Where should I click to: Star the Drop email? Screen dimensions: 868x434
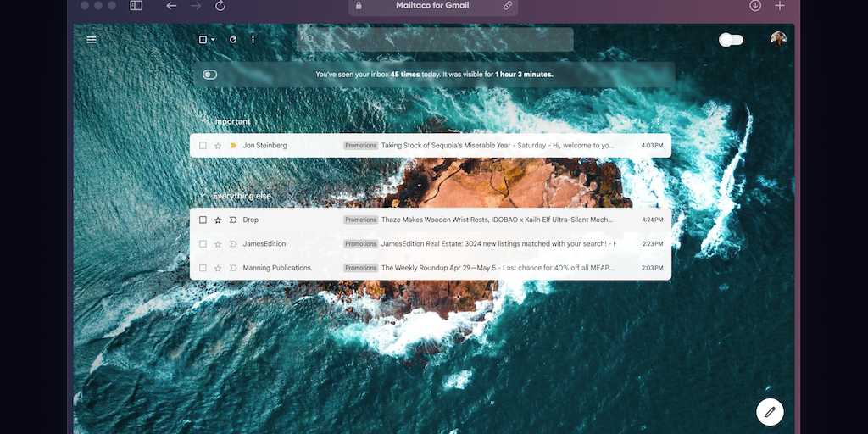coord(218,220)
